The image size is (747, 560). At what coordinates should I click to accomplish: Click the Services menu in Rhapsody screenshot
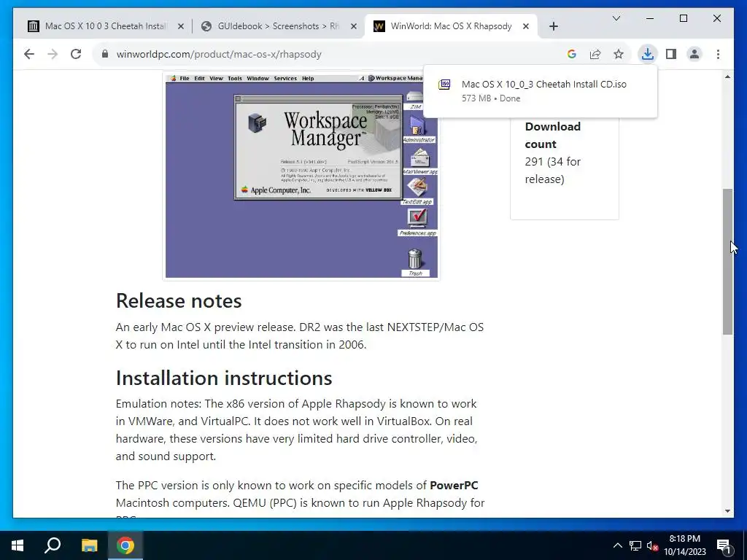285,79
